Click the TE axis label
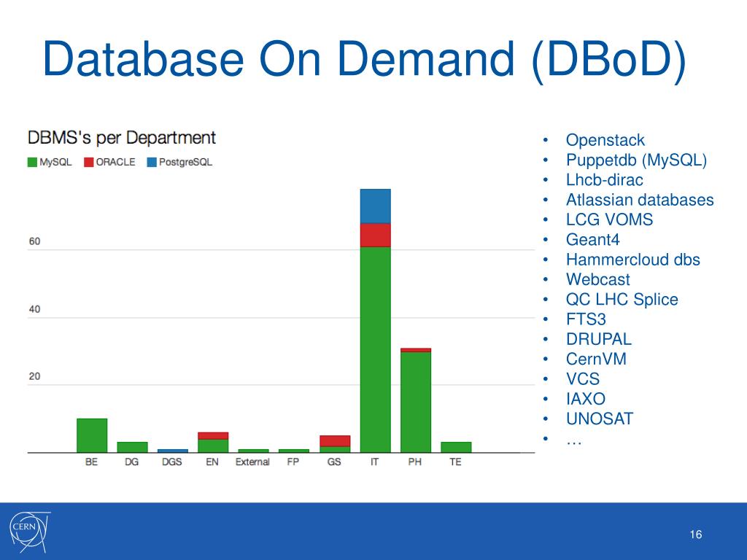This screenshot has width=747, height=560. [455, 462]
